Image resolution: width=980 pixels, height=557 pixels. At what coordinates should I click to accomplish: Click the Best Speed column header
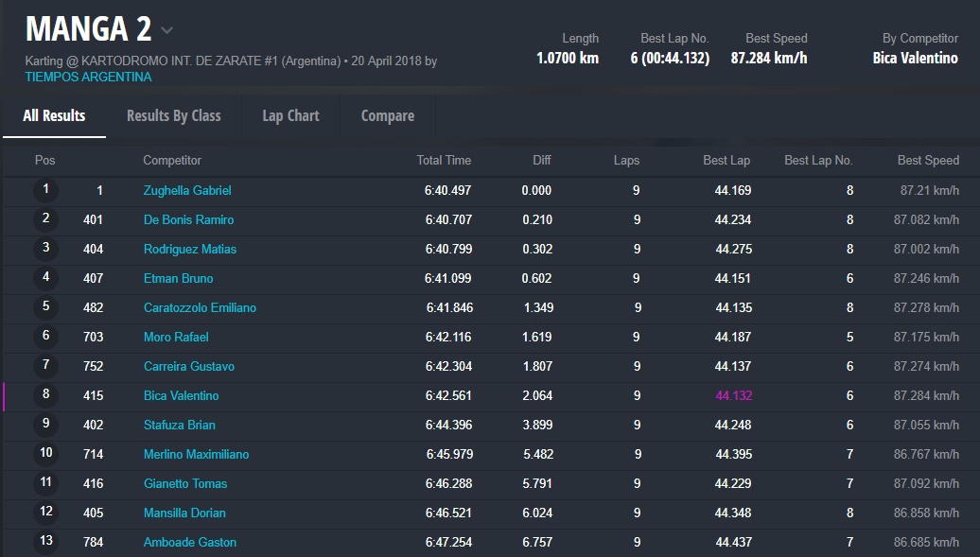coord(927,160)
